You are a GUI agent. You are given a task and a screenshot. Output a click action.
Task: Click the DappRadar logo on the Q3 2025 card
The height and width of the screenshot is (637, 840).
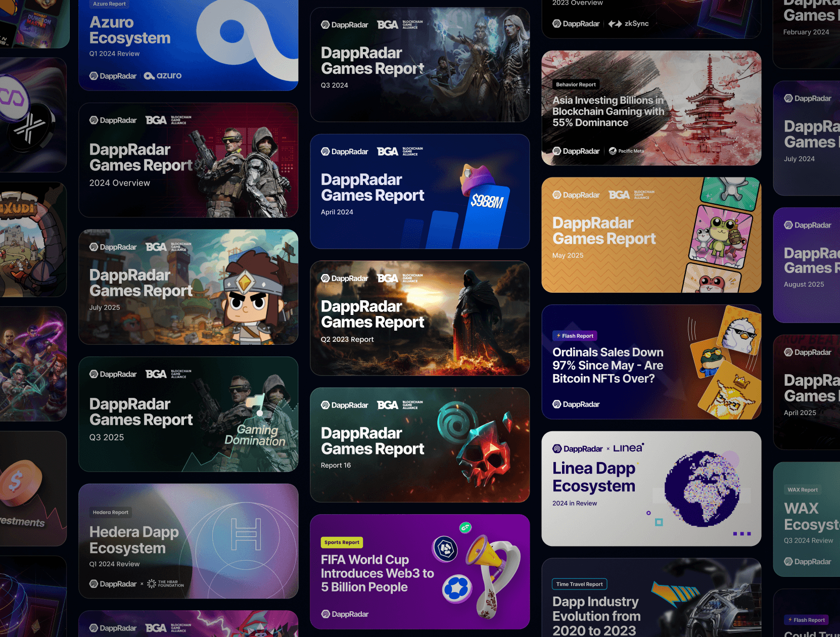113,374
